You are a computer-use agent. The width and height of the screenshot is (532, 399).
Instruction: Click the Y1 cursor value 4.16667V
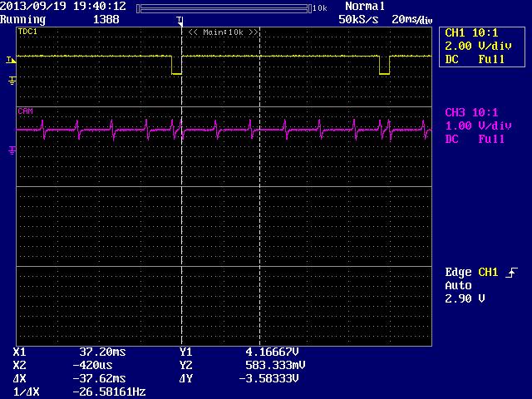coord(272,352)
